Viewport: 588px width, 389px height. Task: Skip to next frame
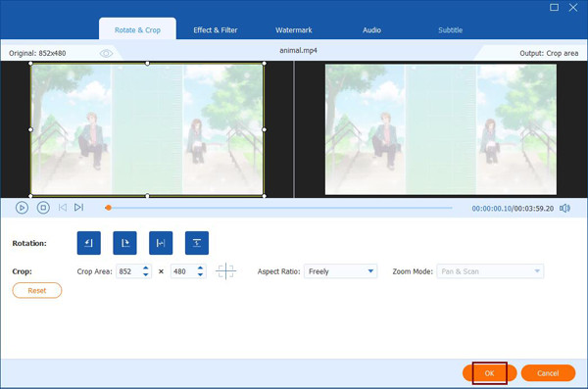point(78,208)
